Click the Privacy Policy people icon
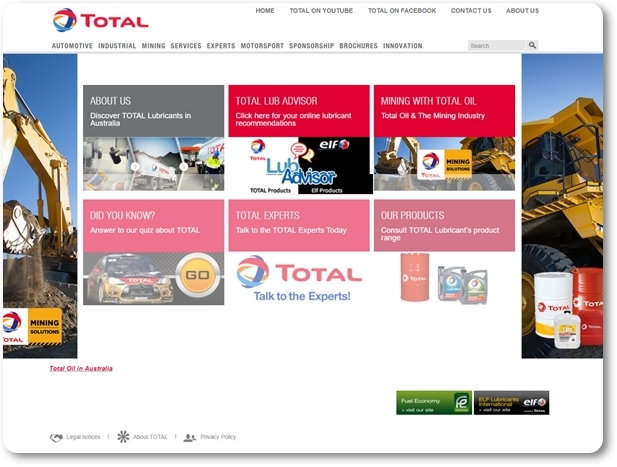Image resolution: width=617 pixels, height=467 pixels. coord(190,437)
